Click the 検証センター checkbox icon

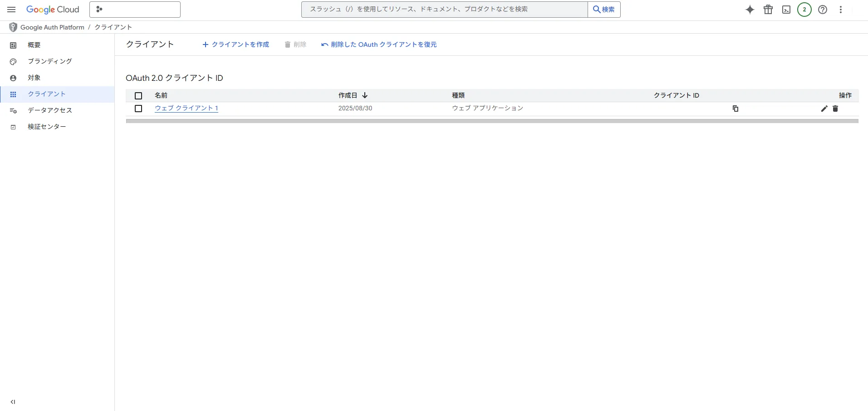tap(13, 127)
